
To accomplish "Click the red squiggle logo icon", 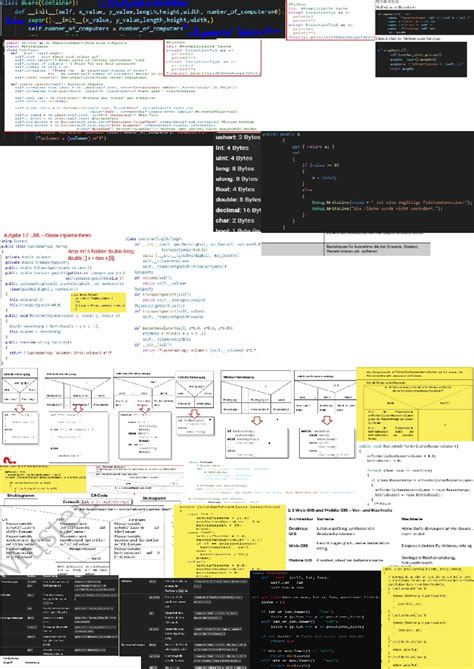I will click(9, 460).
